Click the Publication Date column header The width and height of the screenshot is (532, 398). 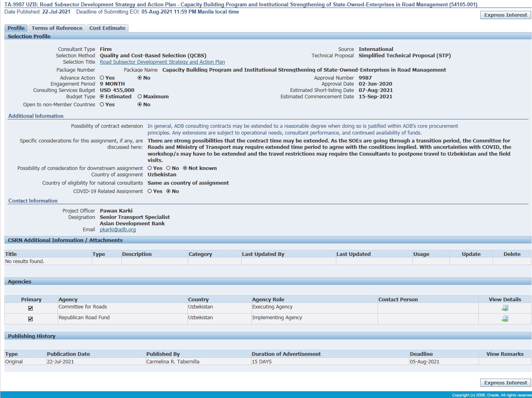[68, 354]
